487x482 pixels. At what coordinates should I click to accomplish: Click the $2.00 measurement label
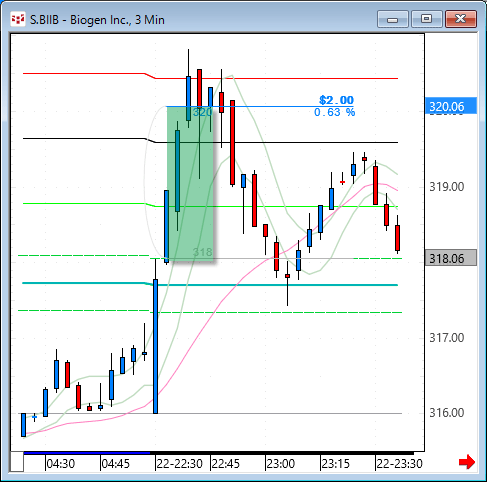[336, 100]
